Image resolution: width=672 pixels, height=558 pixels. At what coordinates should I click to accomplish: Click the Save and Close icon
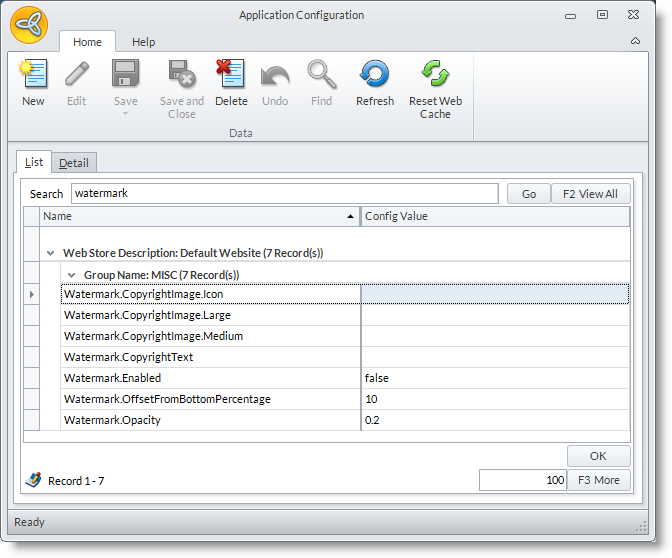(182, 75)
